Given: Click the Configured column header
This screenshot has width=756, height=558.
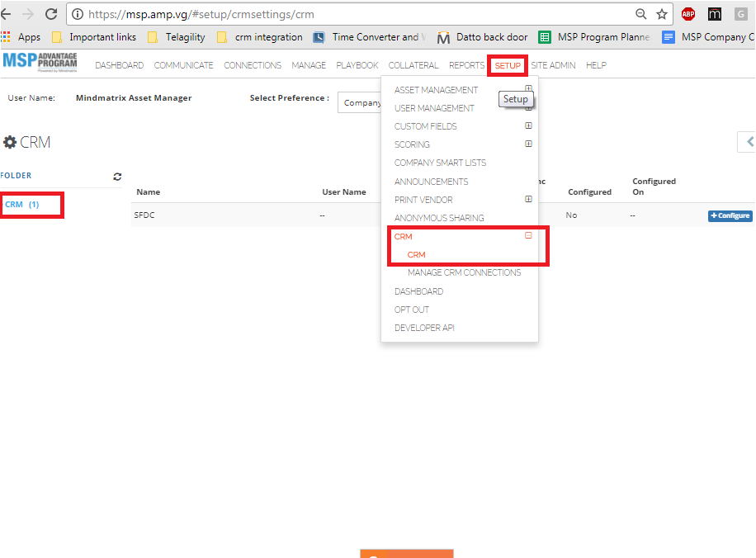Looking at the screenshot, I should click(x=589, y=192).
